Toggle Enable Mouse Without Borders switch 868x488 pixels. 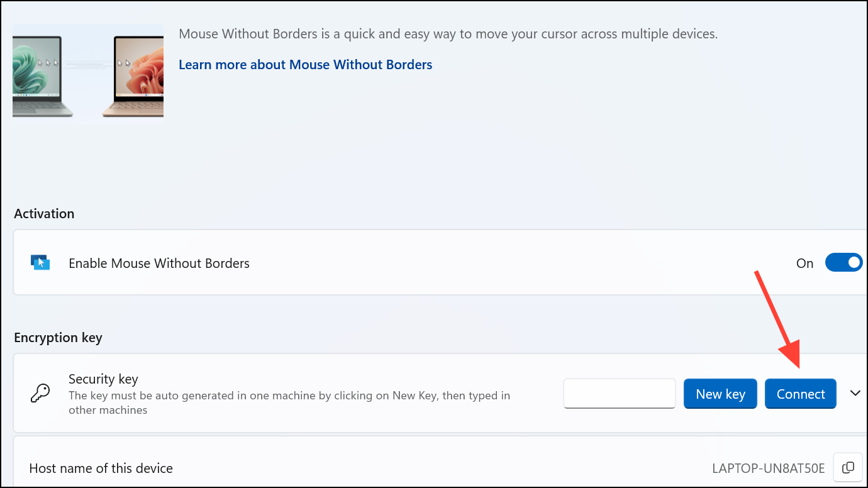pos(843,263)
